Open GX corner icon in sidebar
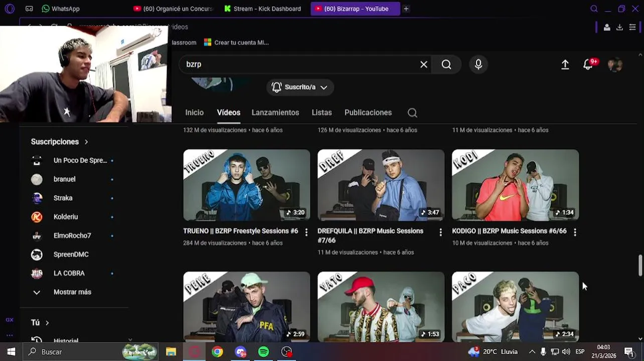 (x=10, y=320)
